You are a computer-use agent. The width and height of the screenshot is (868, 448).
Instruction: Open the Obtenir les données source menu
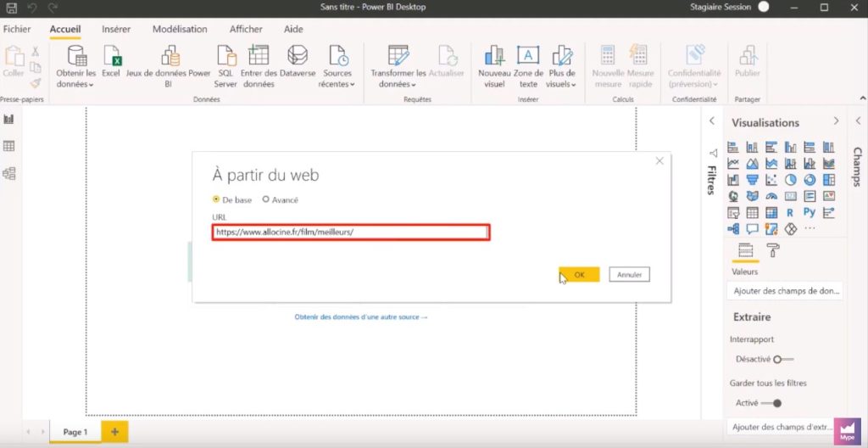tap(75, 67)
